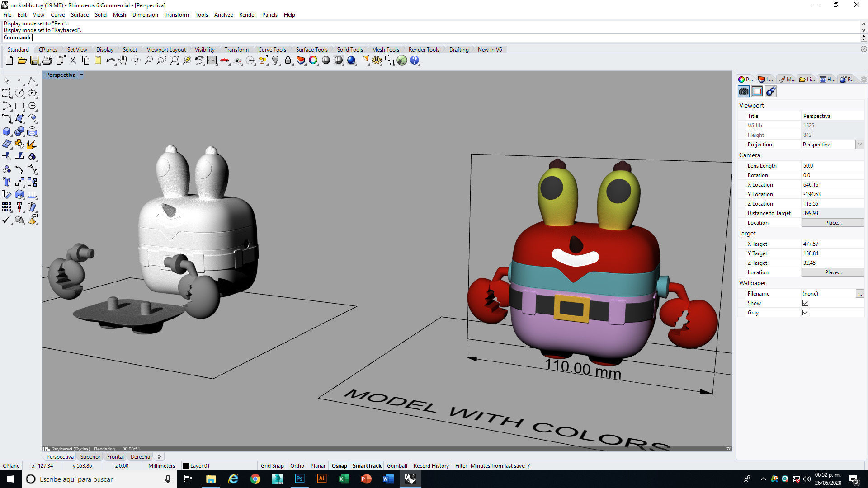Click the red car Set View icon
Screen dimensions: 868x488
pos(225,60)
